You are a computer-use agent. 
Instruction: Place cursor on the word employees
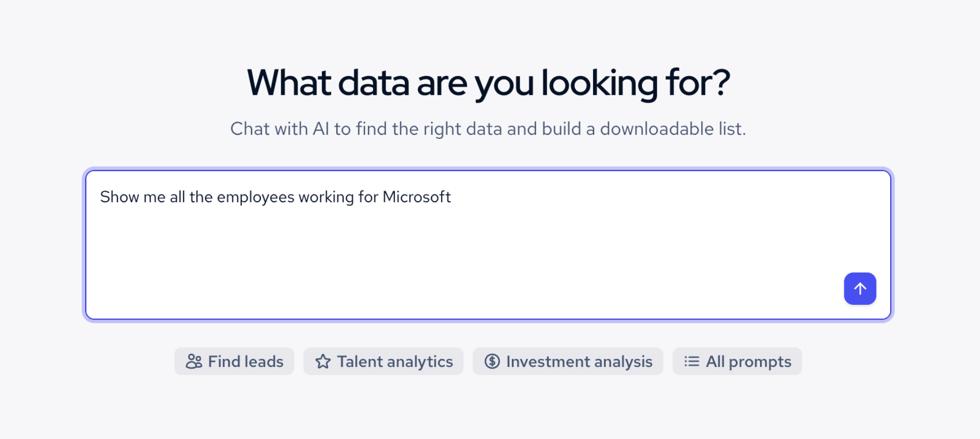click(x=256, y=197)
